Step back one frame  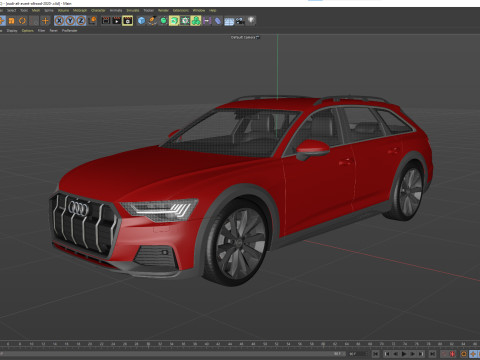click(396, 354)
